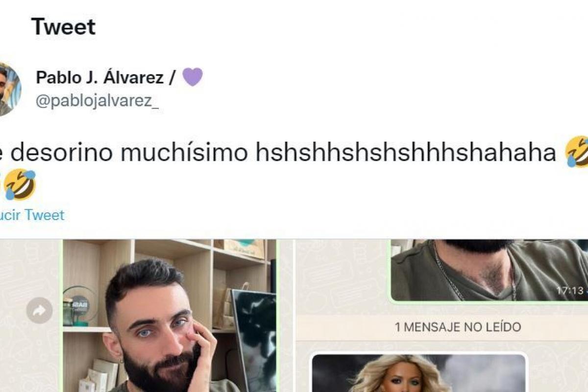
Task: Click the translate Tweet link
Action: click(x=32, y=215)
